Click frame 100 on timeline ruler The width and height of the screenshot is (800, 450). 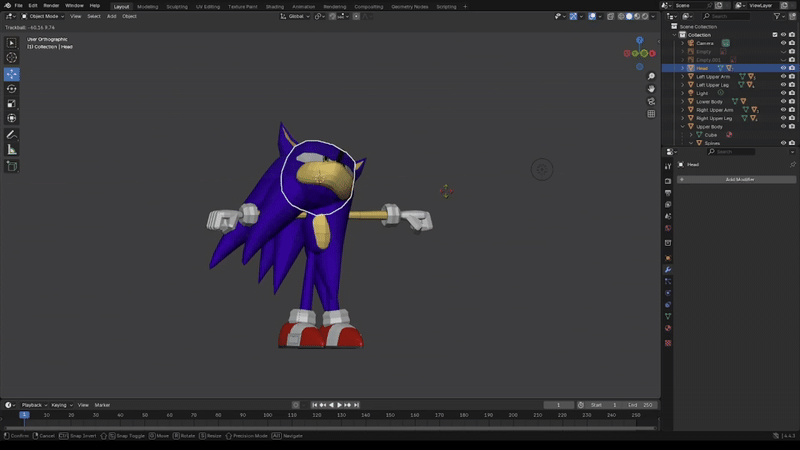coord(268,415)
